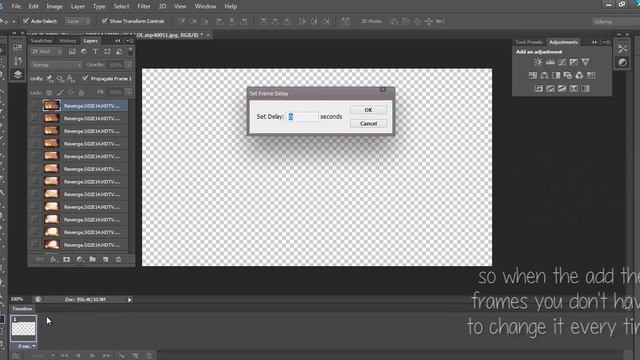Add an Invert adjustment
This screenshot has width=640, height=360.
(x=539, y=89)
